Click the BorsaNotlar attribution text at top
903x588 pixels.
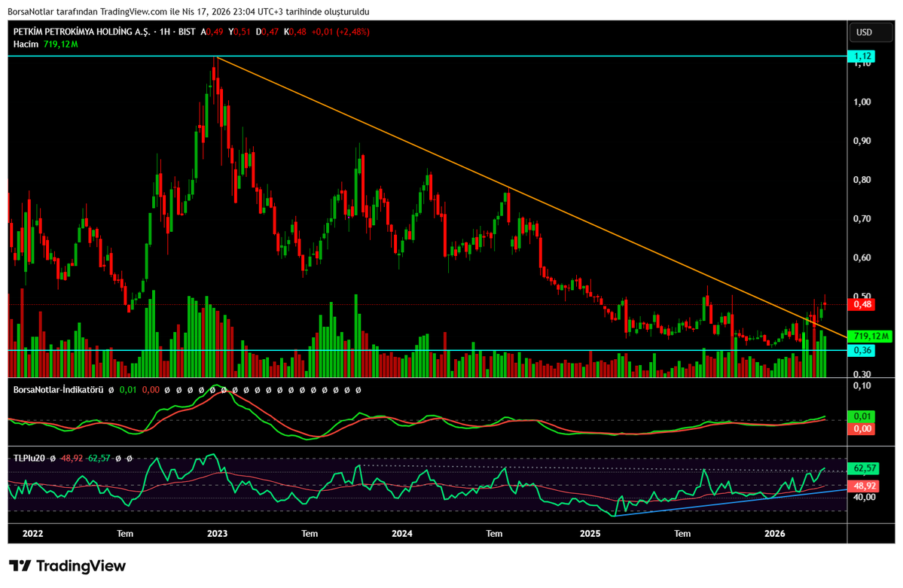[188, 11]
